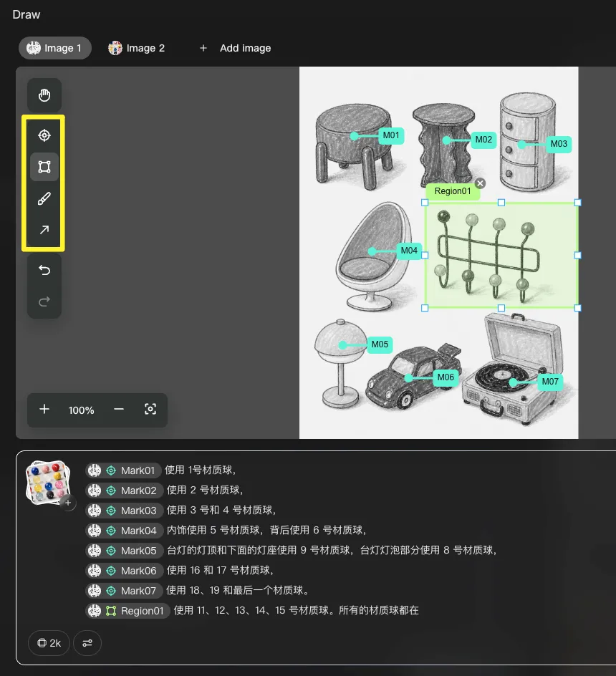Click the fit-to-screen focus icon
The width and height of the screenshot is (616, 676).
[x=150, y=409]
